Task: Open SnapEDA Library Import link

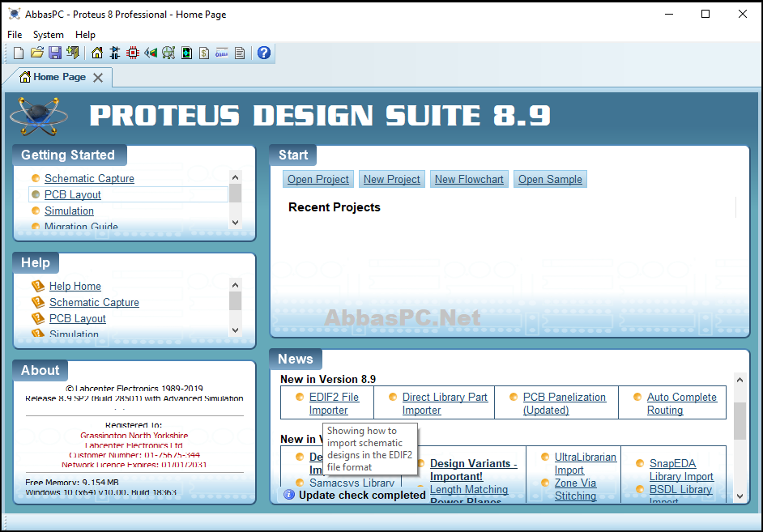Action: point(681,470)
